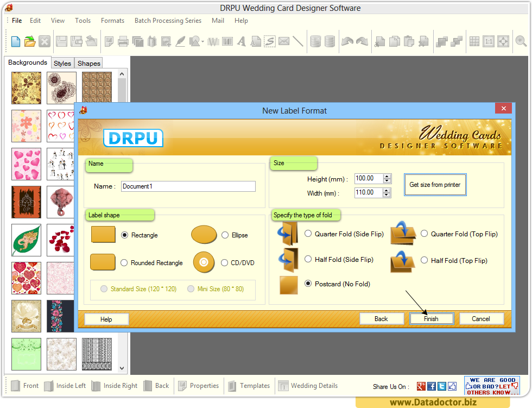Click the Back button in dialog
Image resolution: width=532 pixels, height=408 pixels.
click(381, 319)
